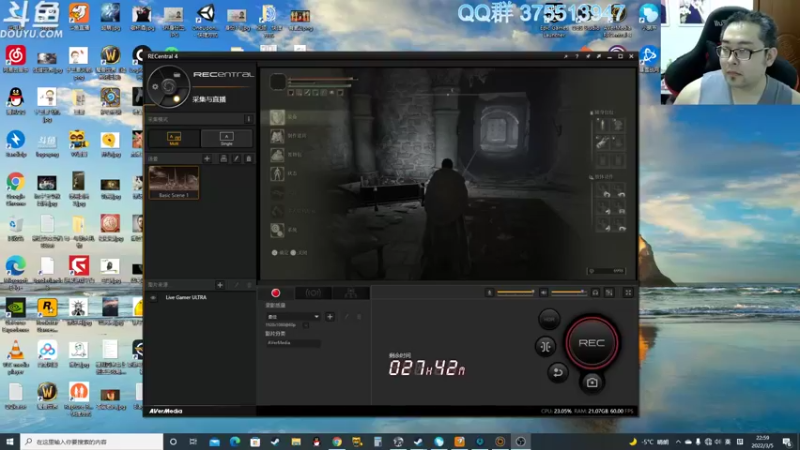The width and height of the screenshot is (800, 450).
Task: Expand the resolution info arrow under quality
Action: point(306,325)
